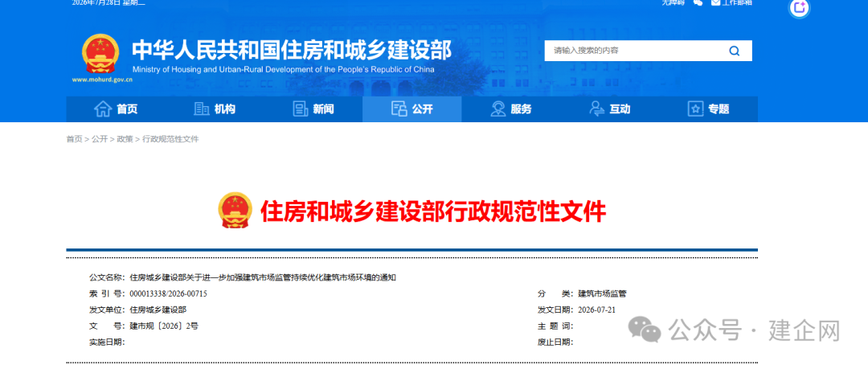Click the 无障碍 accessibility link
The width and height of the screenshot is (868, 365).
point(674,2)
